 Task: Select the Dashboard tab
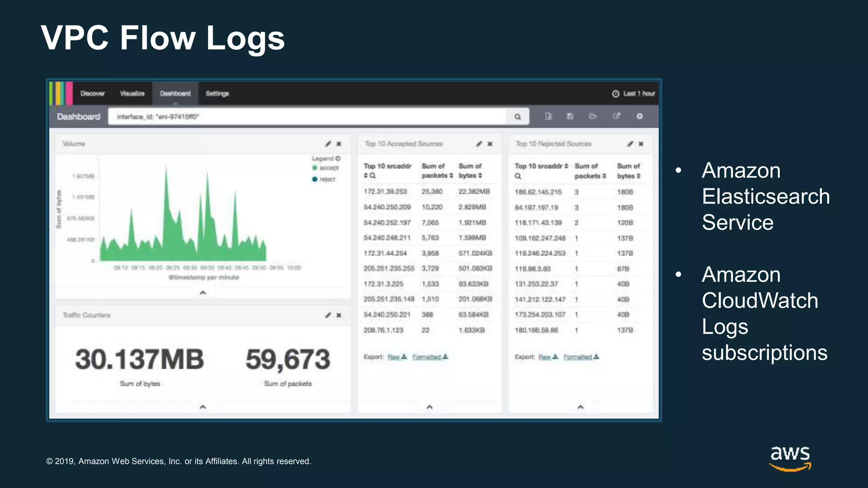coord(175,94)
